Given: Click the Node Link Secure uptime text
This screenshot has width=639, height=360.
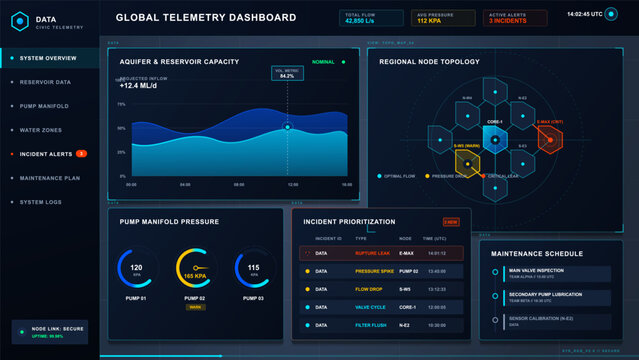Looking at the screenshot, I should click(x=47, y=336).
